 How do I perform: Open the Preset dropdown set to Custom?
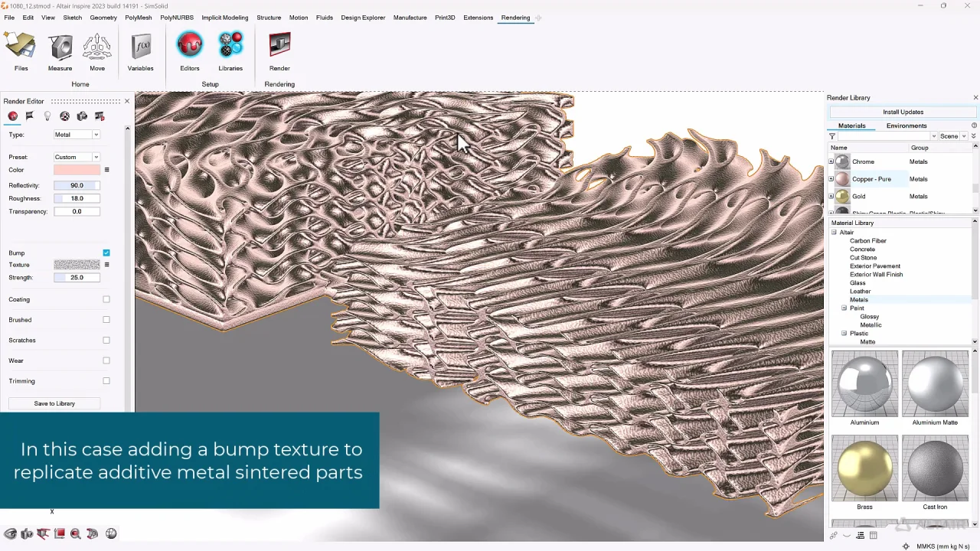tap(77, 157)
